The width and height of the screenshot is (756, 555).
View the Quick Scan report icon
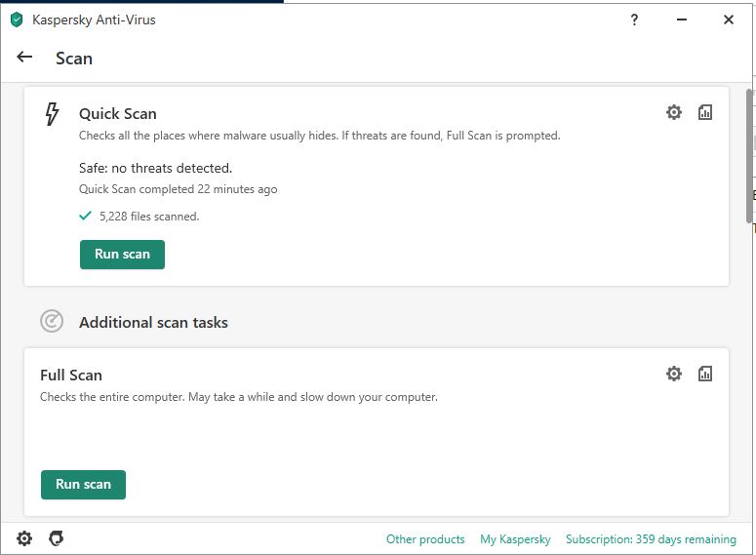coord(705,113)
